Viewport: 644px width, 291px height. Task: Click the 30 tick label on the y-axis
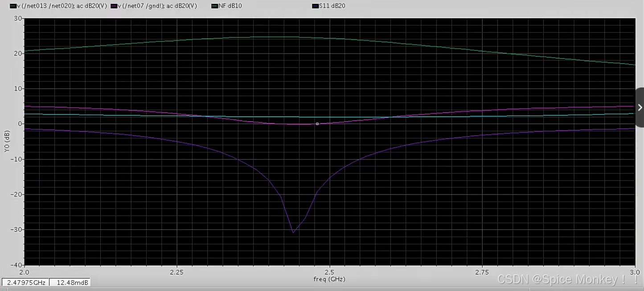click(18, 18)
